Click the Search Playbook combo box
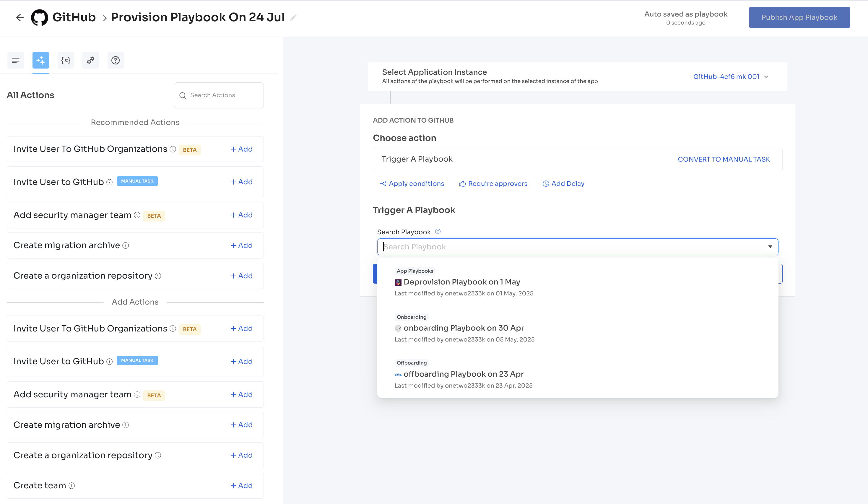Screen dimensions: 868x504 578,247
